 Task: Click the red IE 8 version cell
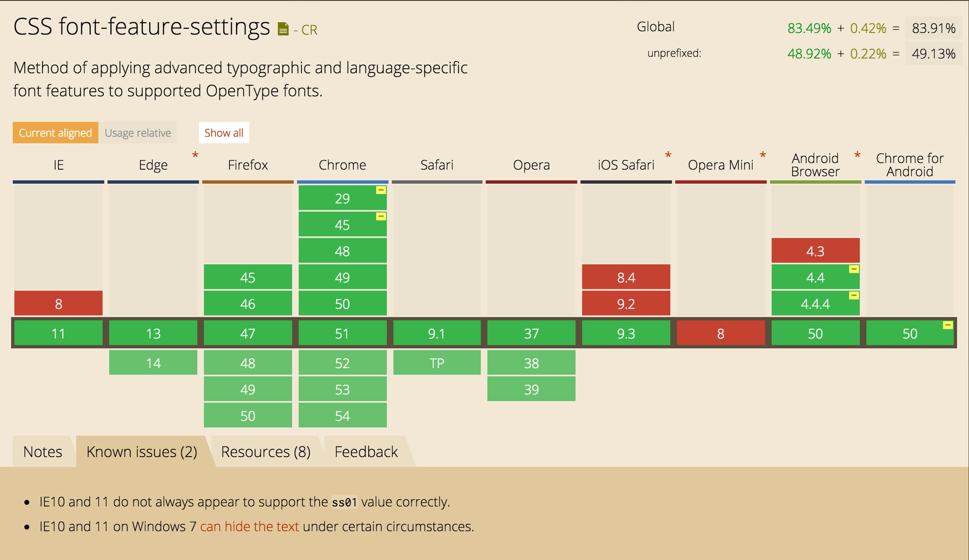click(x=59, y=303)
